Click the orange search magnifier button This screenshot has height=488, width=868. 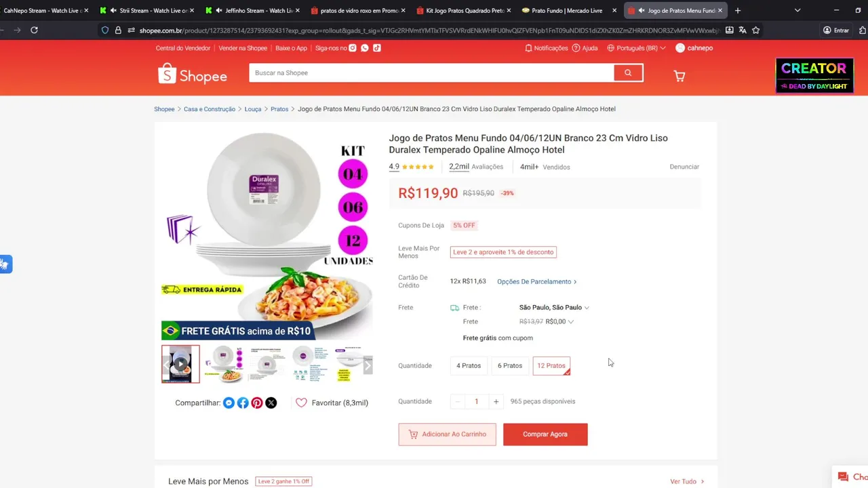point(628,73)
